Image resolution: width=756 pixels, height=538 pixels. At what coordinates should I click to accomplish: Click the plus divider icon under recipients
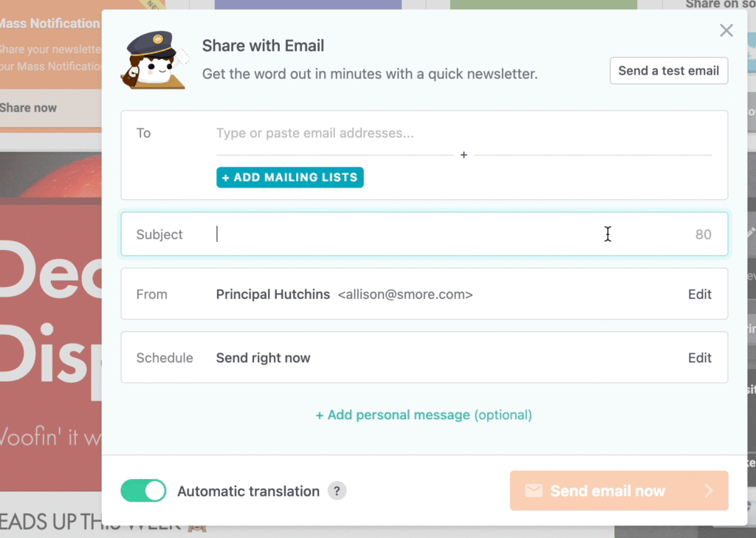click(464, 155)
